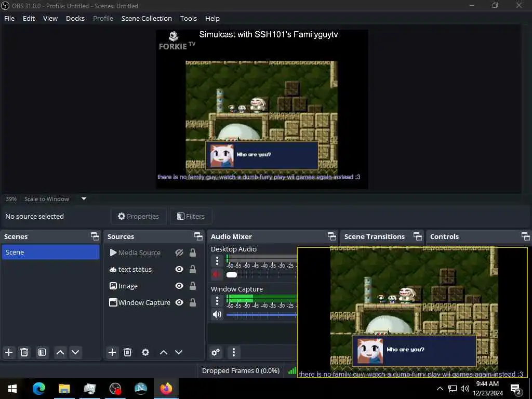
Task: Open the notification center
Action: pos(516,390)
